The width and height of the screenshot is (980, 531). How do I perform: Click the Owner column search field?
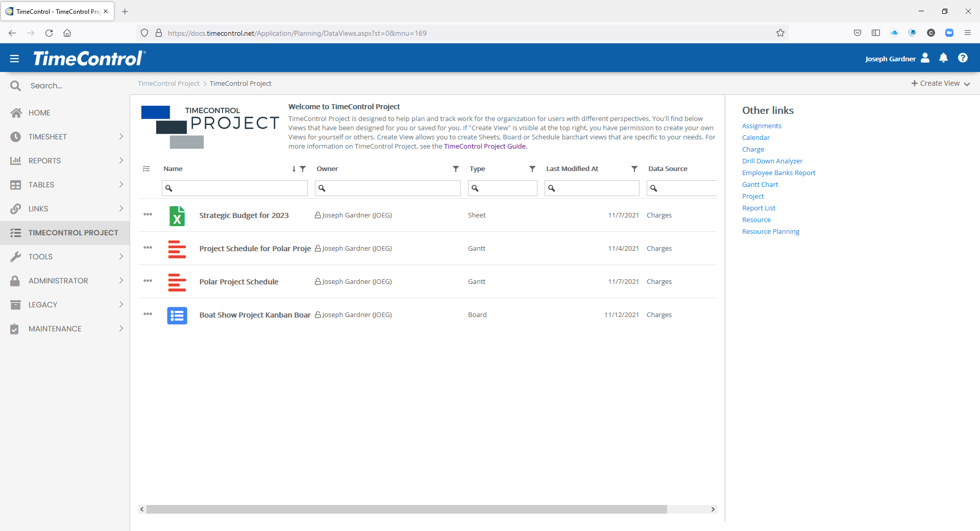[x=388, y=188]
